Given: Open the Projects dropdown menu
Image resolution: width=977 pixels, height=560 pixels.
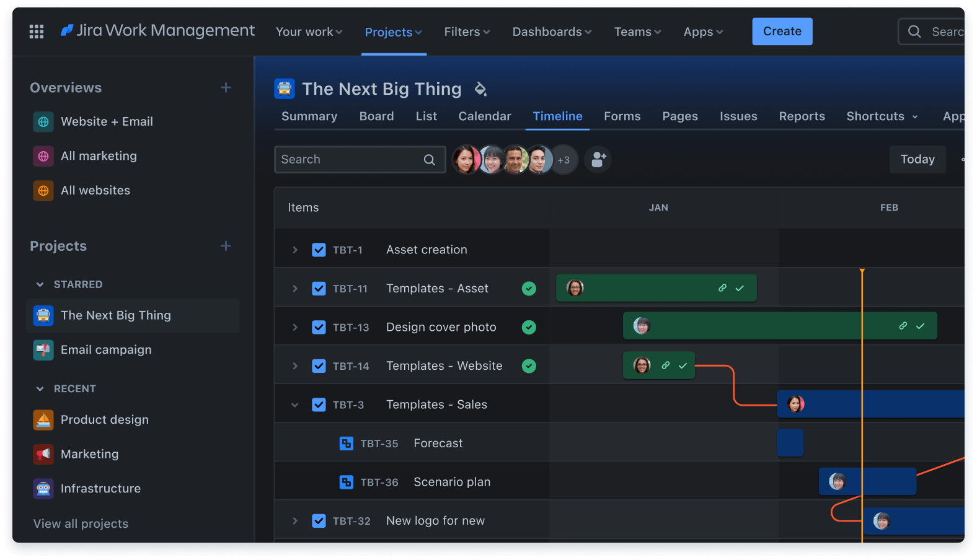Looking at the screenshot, I should tap(393, 32).
